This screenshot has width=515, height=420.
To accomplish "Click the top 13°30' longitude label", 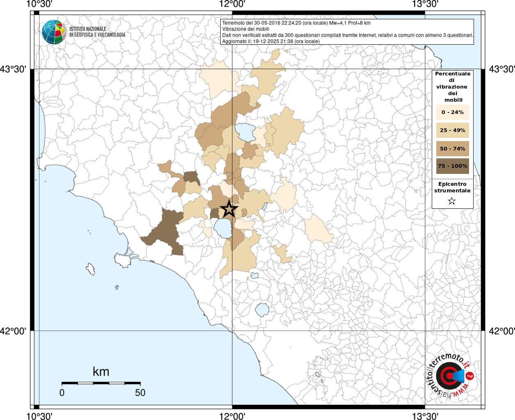I will pos(425,4).
